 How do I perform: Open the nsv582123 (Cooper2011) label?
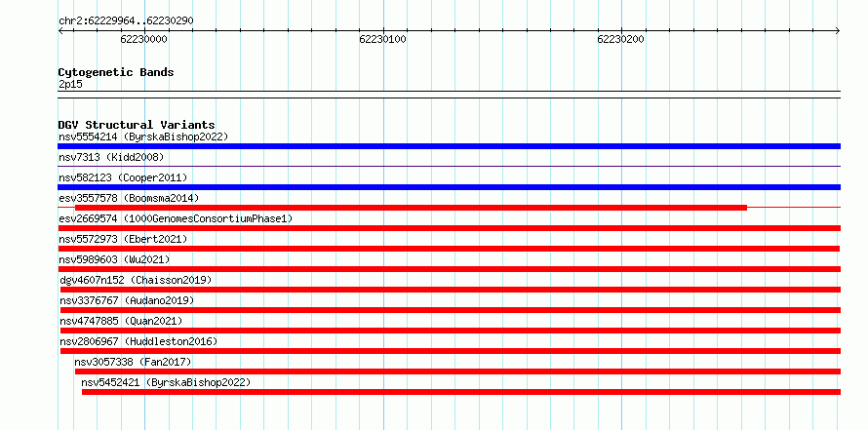click(x=123, y=177)
